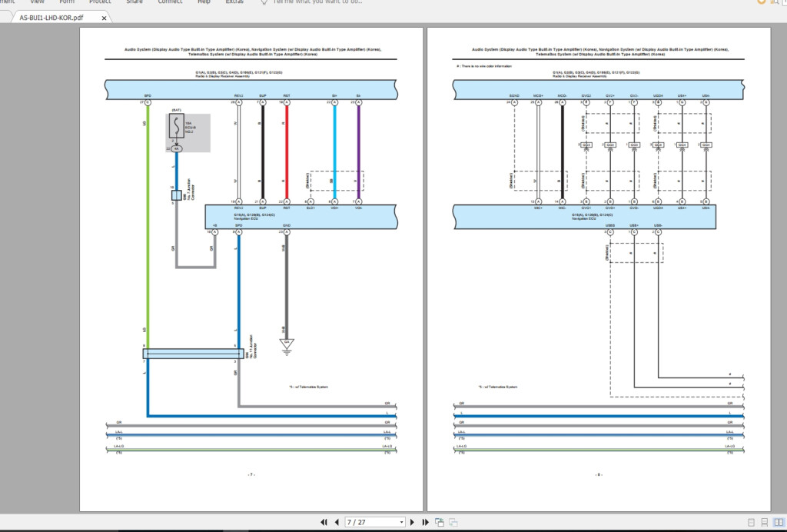787x532 pixels.
Task: Click the '- 7 -' page number on left page
Action: click(x=251, y=474)
